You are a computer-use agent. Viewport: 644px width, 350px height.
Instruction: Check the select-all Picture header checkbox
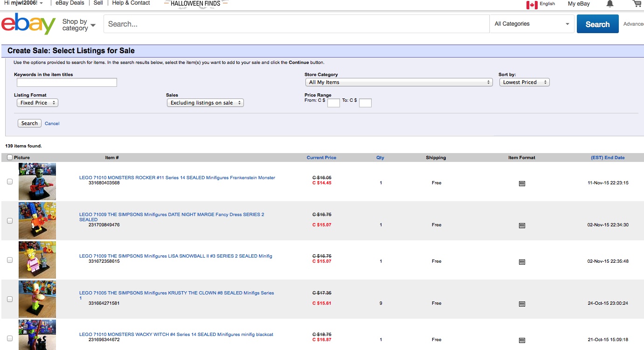10,158
